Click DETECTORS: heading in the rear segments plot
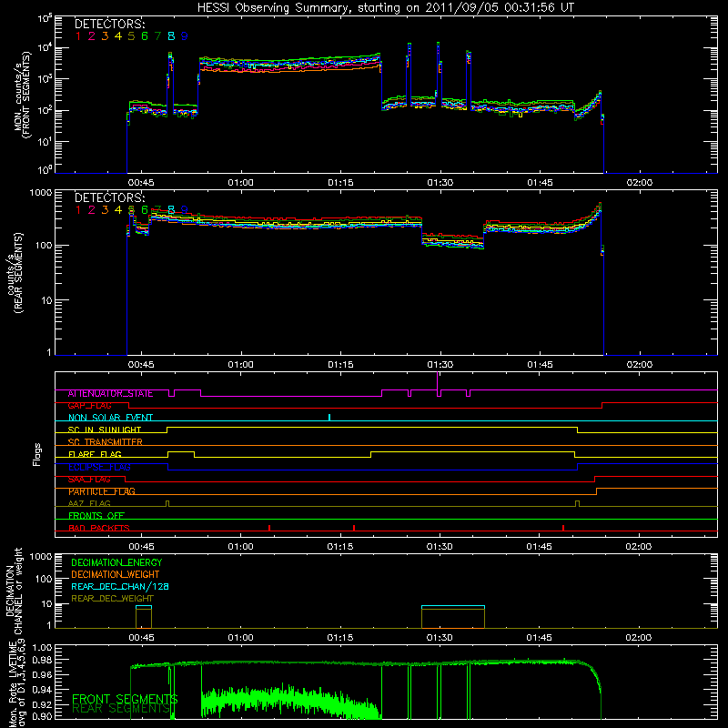 [x=109, y=197]
